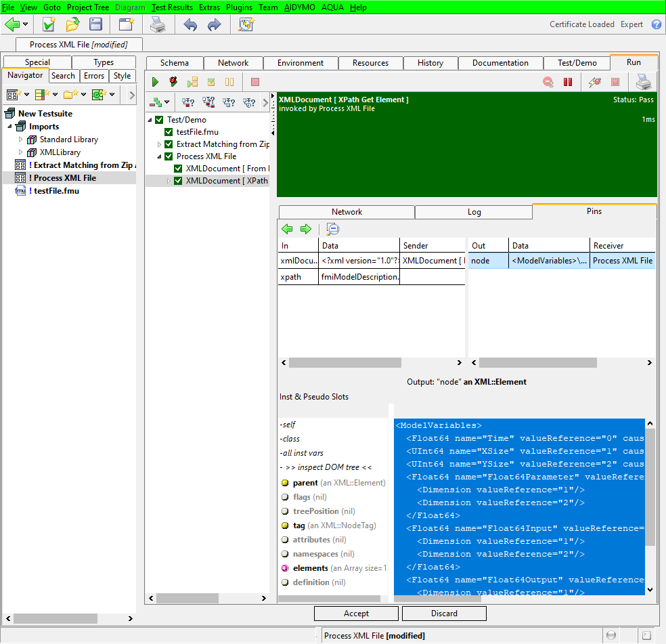Start debugging with the ladybug icon
666x644 pixels.
(x=174, y=82)
